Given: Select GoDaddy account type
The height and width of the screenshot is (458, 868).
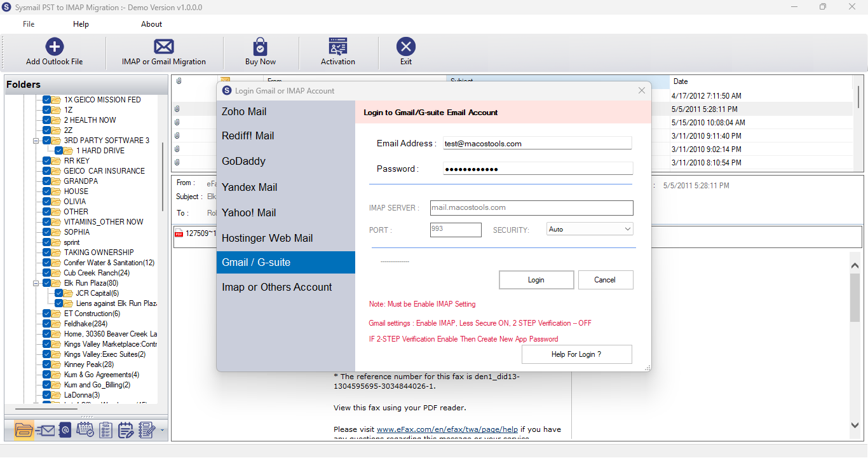Looking at the screenshot, I should pos(286,161).
